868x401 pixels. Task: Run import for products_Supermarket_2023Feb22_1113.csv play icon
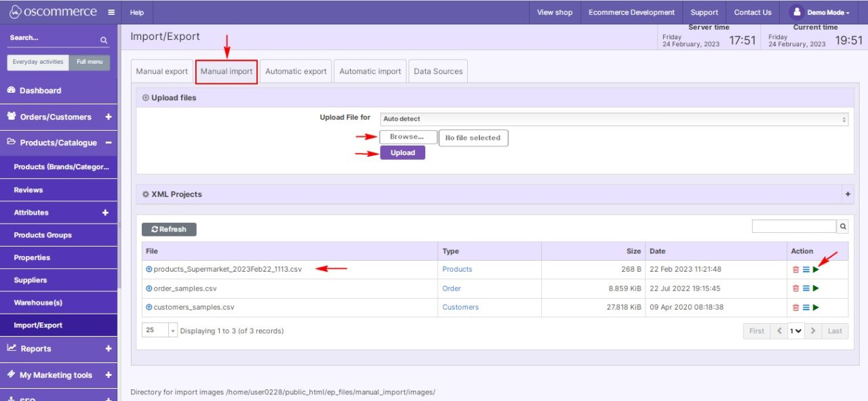pyautogui.click(x=816, y=270)
